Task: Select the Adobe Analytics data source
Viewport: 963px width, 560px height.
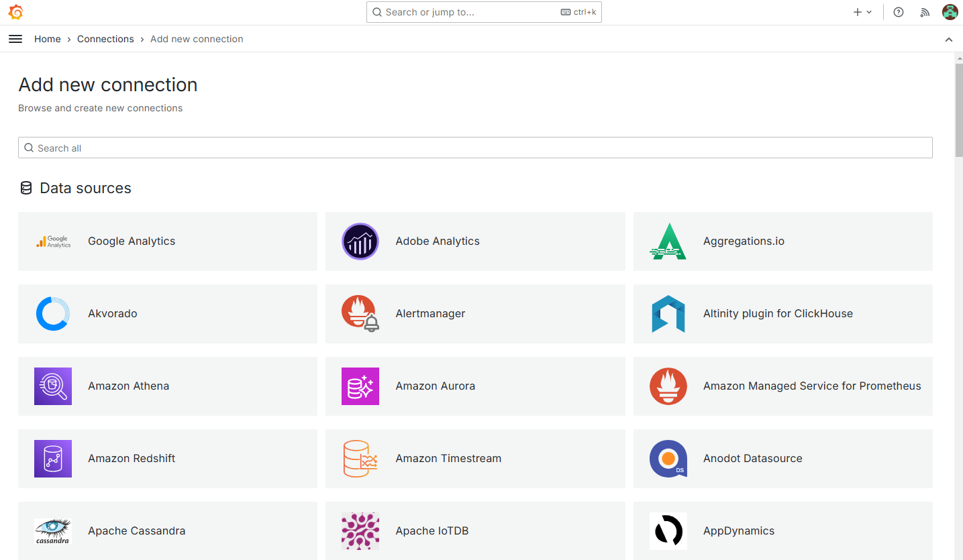Action: [x=475, y=241]
